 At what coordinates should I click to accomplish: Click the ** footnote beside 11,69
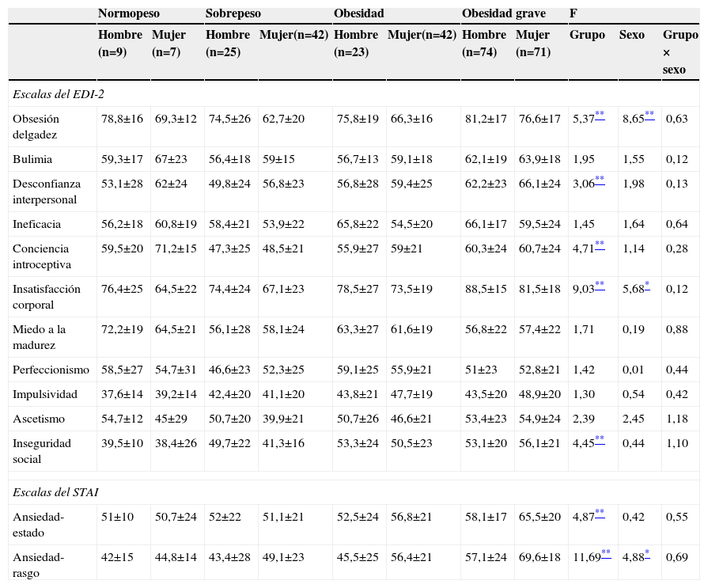click(x=605, y=554)
